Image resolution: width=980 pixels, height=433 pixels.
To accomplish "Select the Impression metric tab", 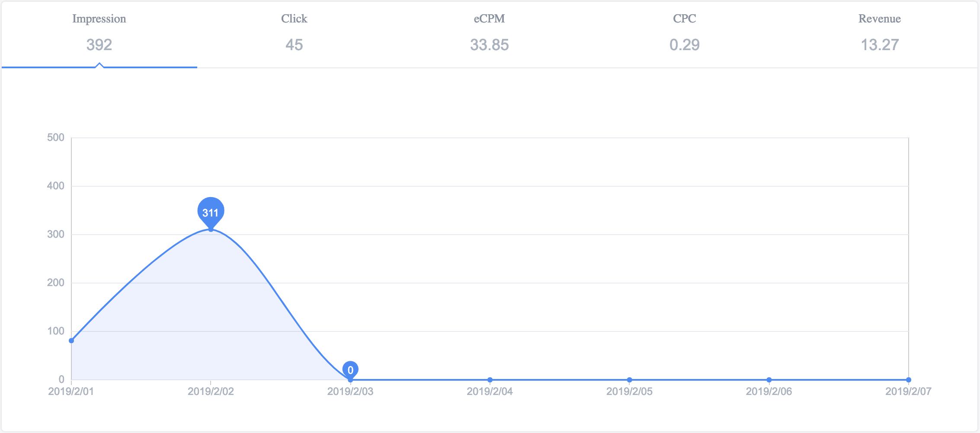I will pos(99,34).
